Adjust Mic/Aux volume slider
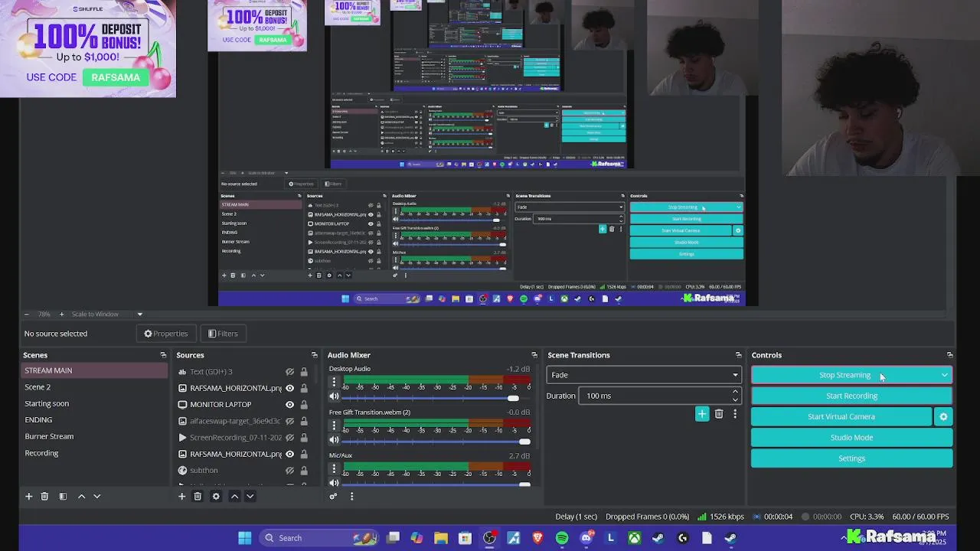980x551 pixels. (524, 484)
